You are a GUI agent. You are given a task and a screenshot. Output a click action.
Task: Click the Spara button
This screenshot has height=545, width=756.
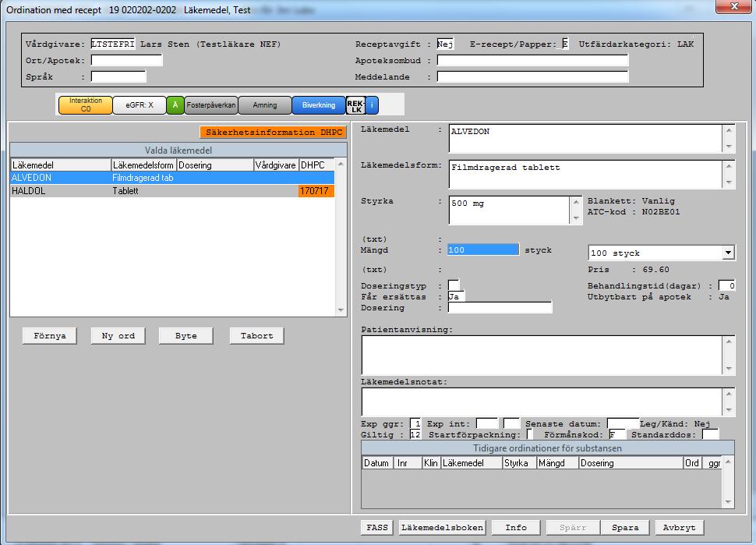[625, 528]
